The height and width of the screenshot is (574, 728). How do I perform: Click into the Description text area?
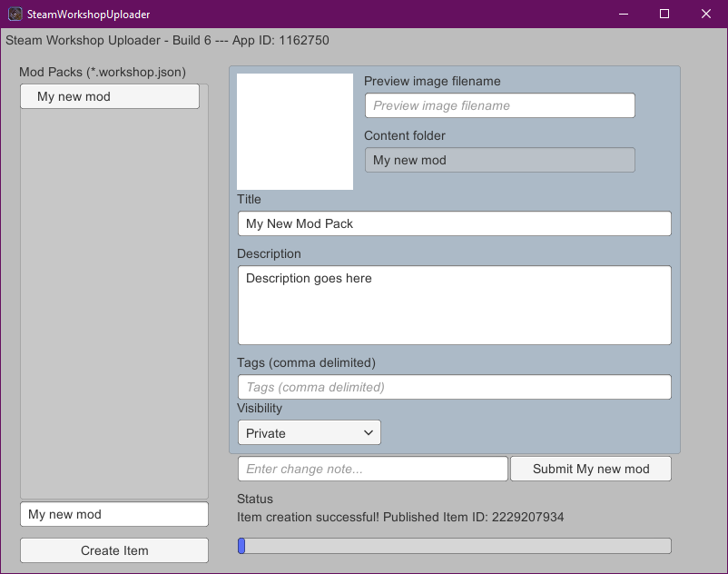[455, 305]
